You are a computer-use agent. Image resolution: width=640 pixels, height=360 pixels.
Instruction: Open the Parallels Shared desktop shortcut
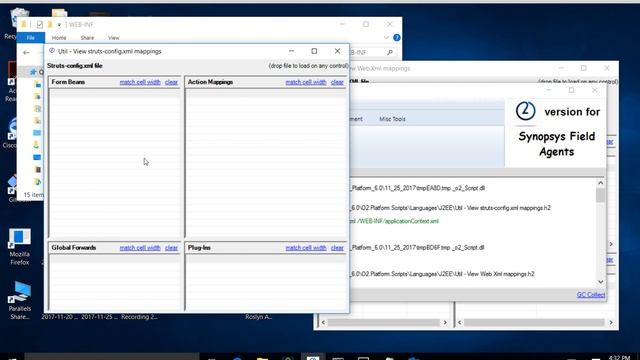19,301
